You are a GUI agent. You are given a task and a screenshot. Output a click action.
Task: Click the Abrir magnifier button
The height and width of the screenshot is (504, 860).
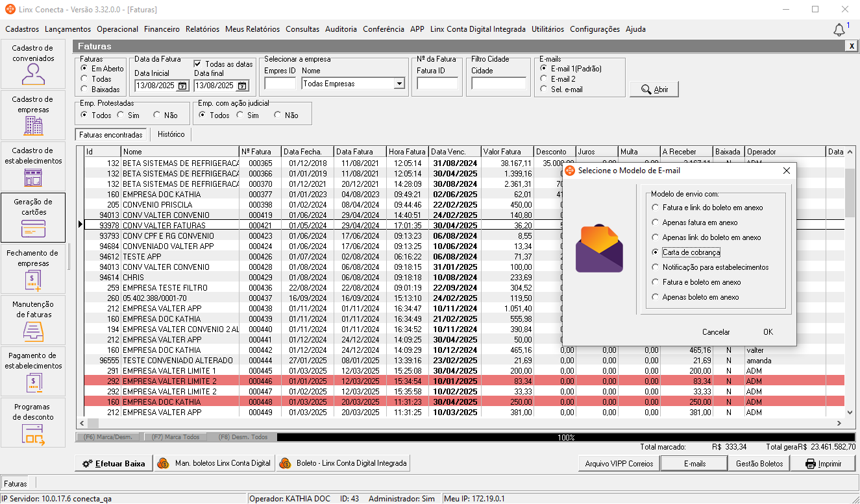pos(654,90)
